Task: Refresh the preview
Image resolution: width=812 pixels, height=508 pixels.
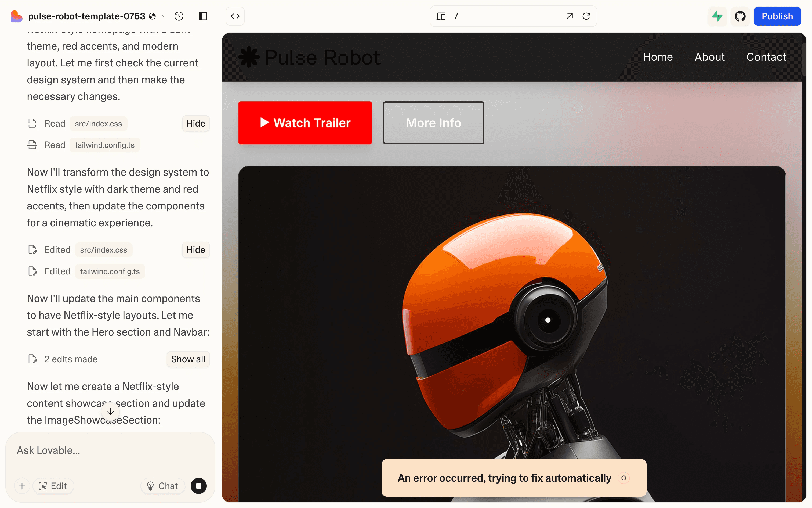Action: click(586, 16)
